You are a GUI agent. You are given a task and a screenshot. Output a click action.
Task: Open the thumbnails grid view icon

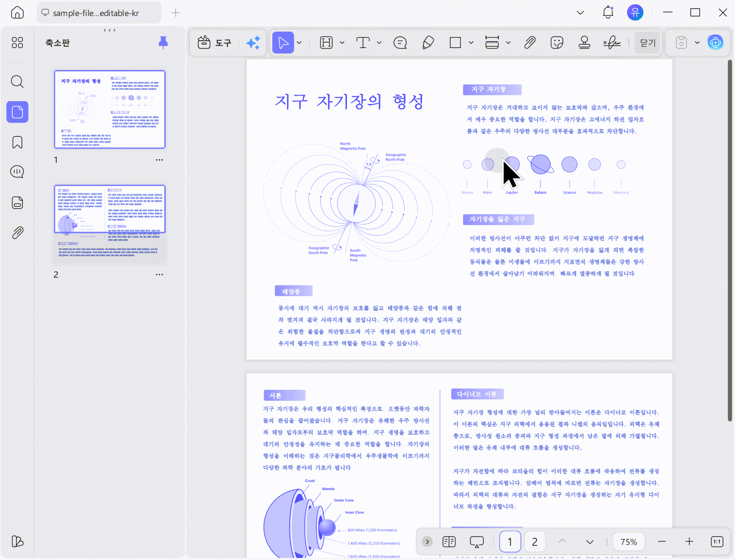pyautogui.click(x=17, y=43)
